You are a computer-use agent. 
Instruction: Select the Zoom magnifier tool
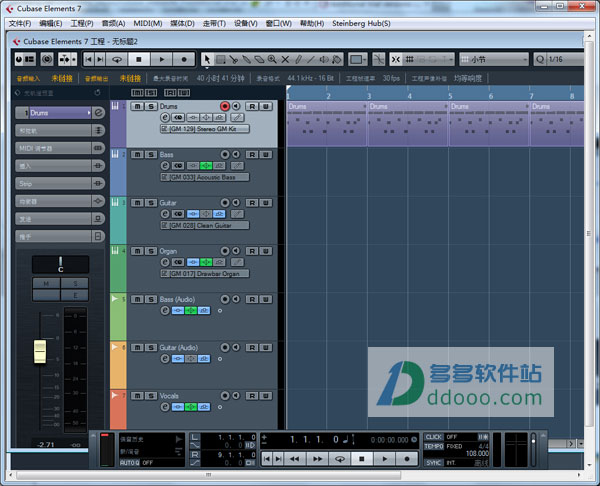[x=272, y=59]
